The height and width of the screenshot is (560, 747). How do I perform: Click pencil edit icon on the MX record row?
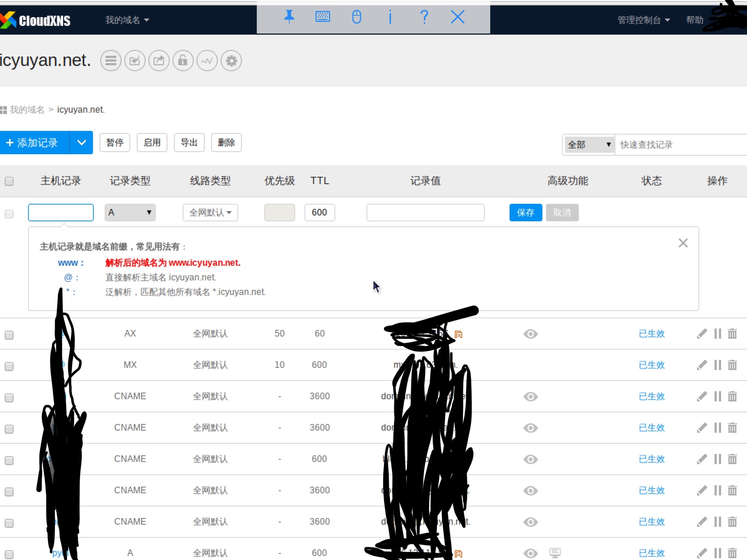coord(702,365)
